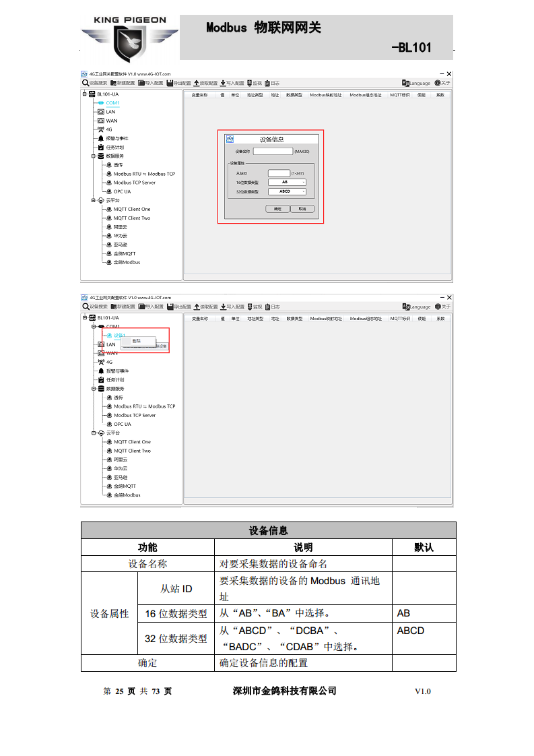Image resolution: width=534 pixels, height=756 pixels.
Task: Open Language icon in delete-menu screenshot toolbar
Action: pos(406,307)
